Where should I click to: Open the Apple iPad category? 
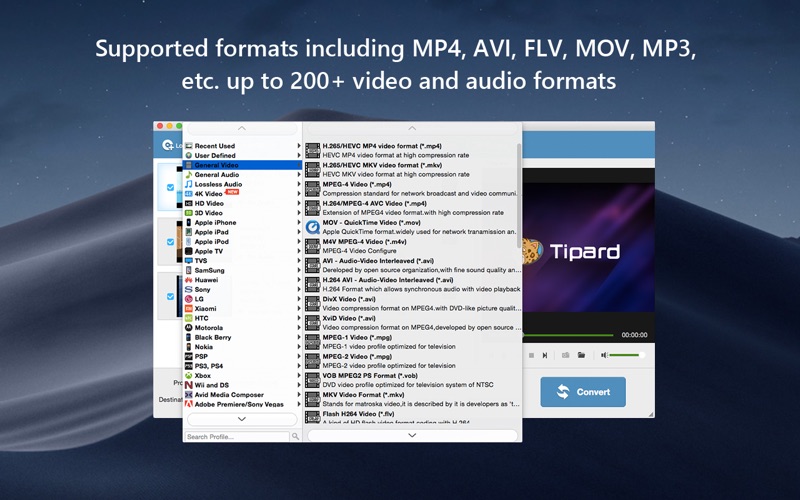[x=242, y=232]
